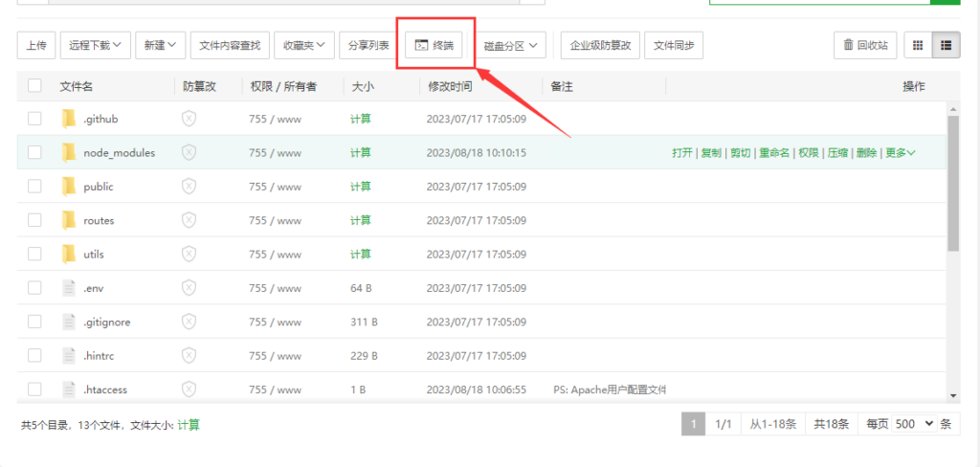Select page 1 in pagination
The width and height of the screenshot is (980, 467).
(x=693, y=424)
